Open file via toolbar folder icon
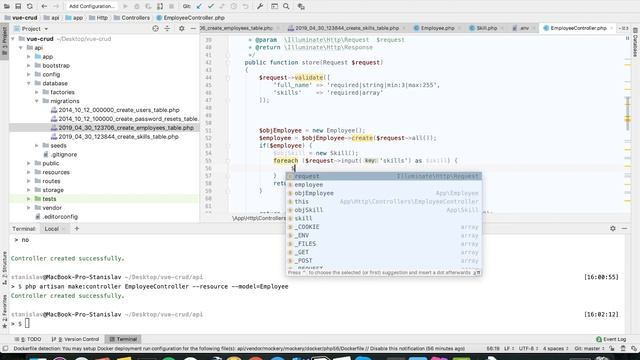 point(7,6)
